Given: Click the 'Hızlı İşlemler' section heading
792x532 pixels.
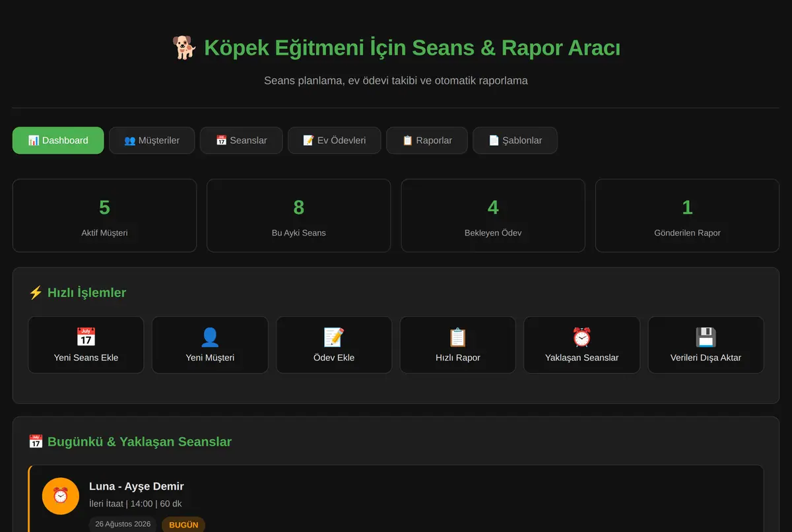Looking at the screenshot, I should pos(86,292).
